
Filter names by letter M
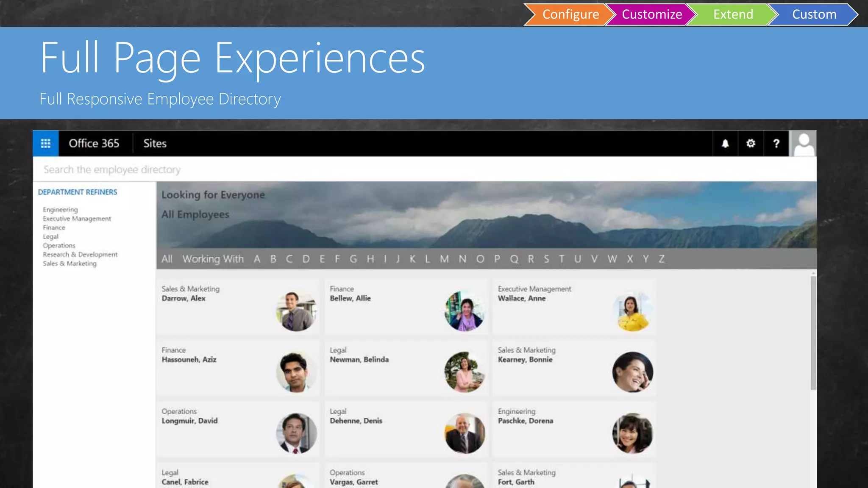(x=444, y=259)
